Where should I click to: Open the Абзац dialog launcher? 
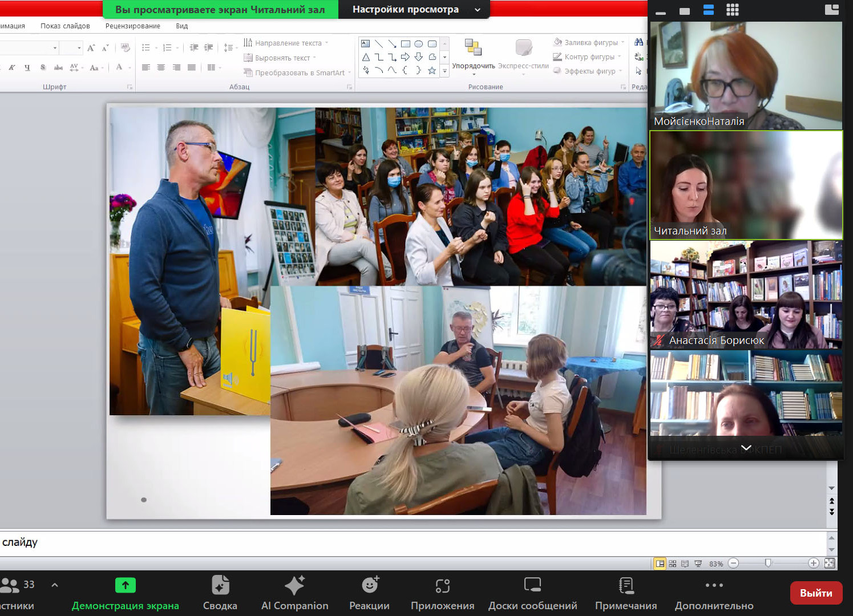349,87
